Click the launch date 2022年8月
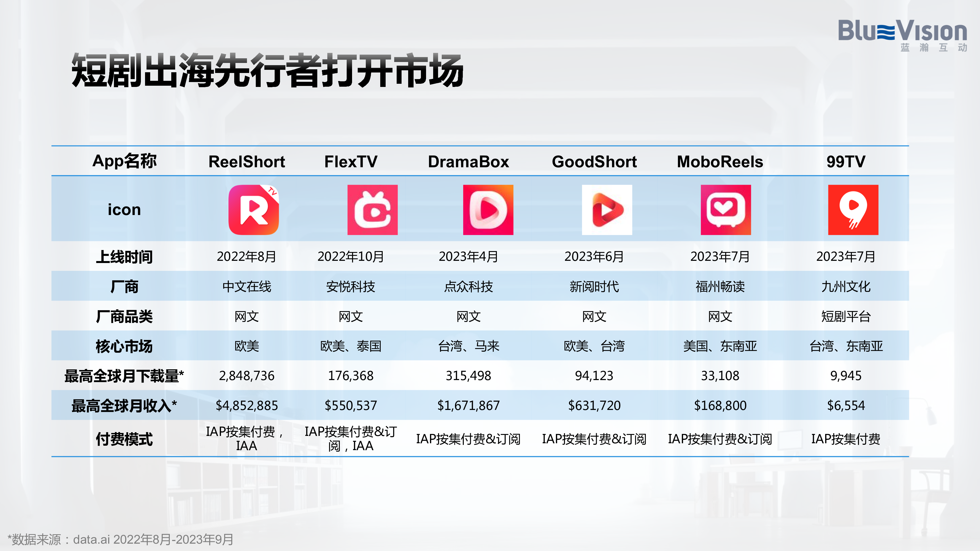 (246, 257)
